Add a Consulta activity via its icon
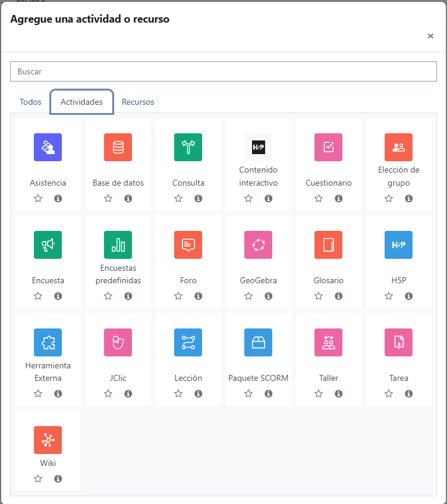Viewport: 447px width, 504px height. 188,147
